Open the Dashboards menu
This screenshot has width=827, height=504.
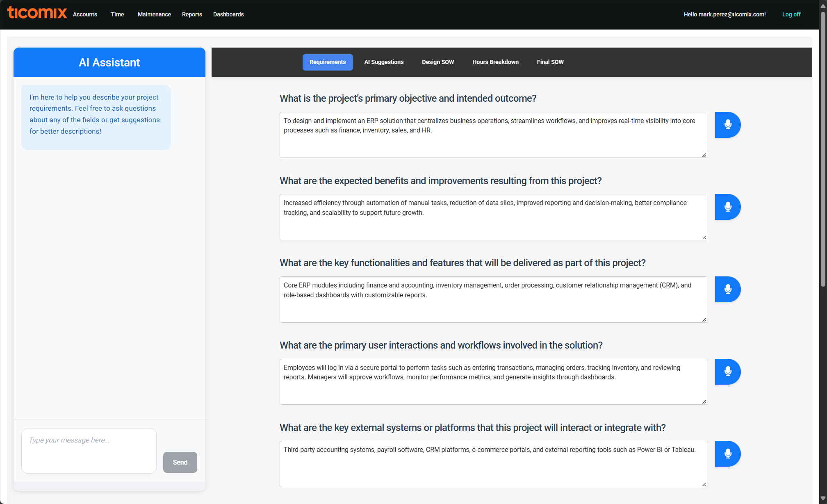tap(228, 14)
